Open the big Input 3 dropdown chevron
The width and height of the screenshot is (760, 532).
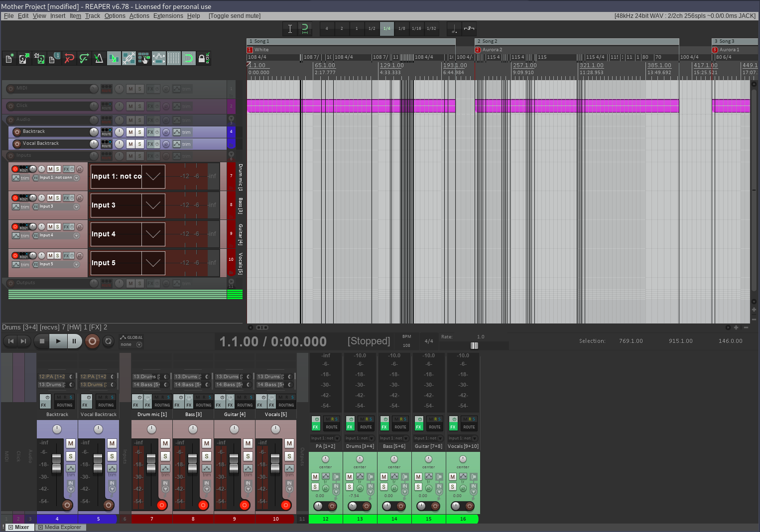(153, 205)
